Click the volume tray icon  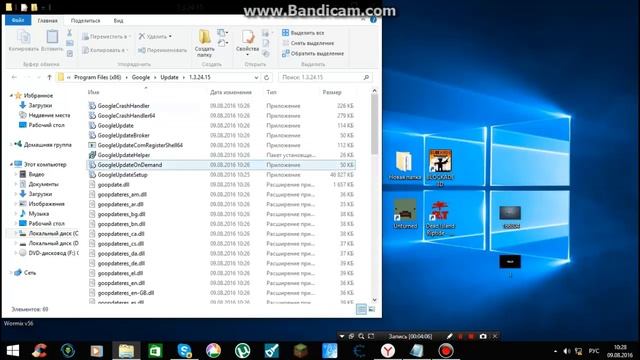click(x=567, y=351)
